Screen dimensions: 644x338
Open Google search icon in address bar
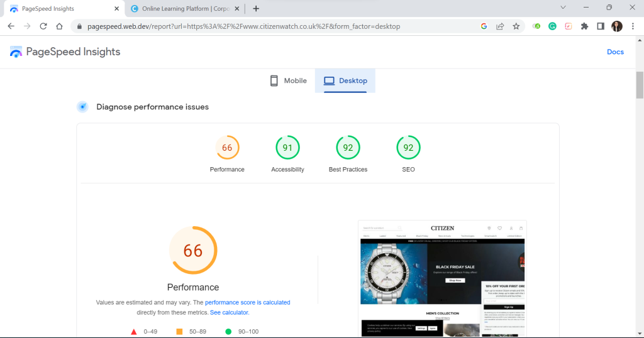click(484, 26)
